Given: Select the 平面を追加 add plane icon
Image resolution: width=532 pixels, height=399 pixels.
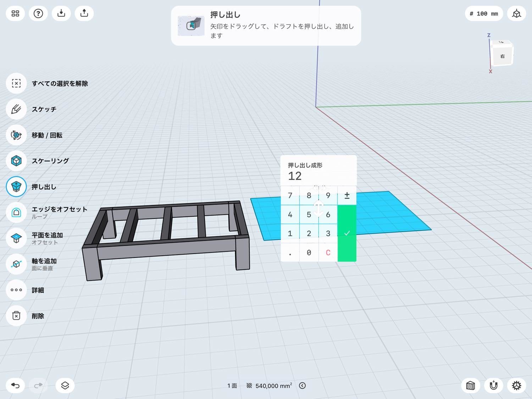Looking at the screenshot, I should 16,238.
